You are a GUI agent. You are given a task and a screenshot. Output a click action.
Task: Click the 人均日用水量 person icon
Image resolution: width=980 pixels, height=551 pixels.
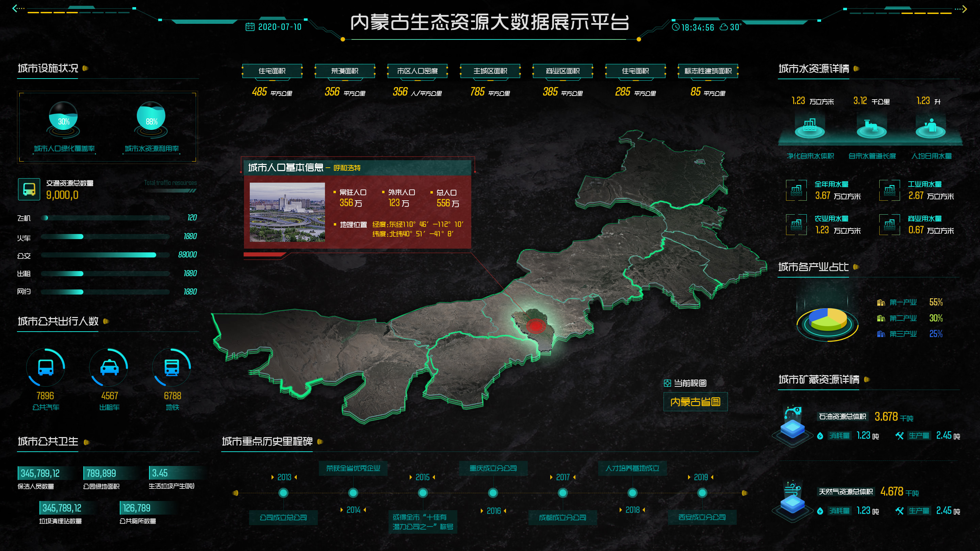(931, 126)
